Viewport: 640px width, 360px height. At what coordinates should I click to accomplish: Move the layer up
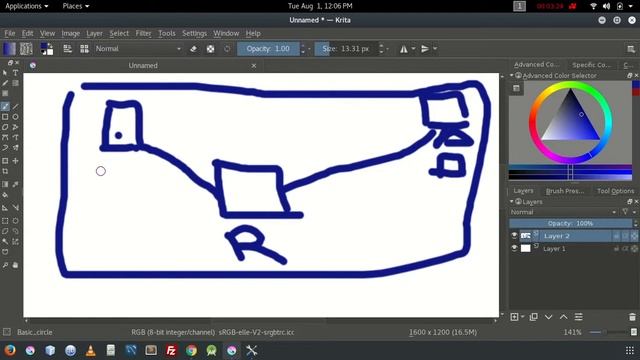[564, 317]
